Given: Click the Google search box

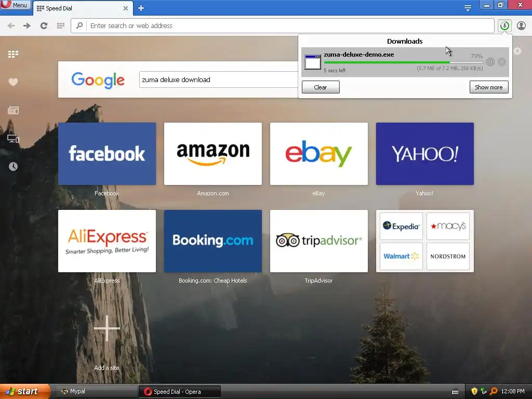Looking at the screenshot, I should (x=219, y=79).
